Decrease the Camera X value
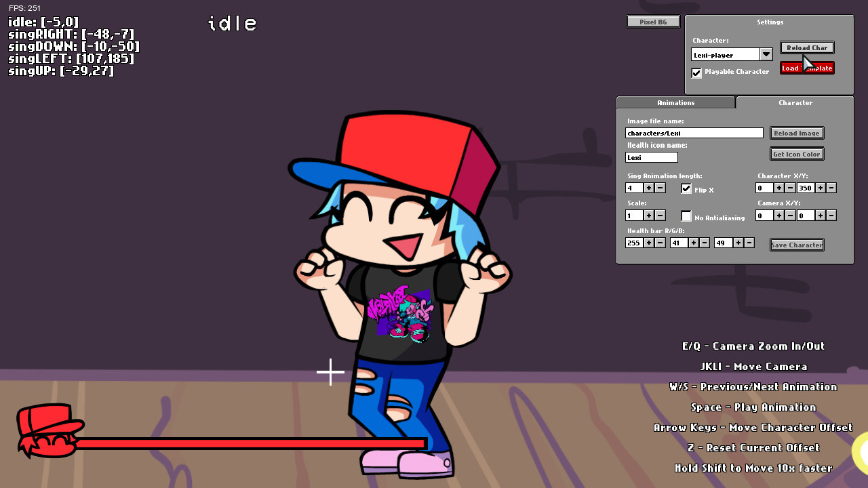Viewport: 868px width, 488px height. [x=789, y=215]
